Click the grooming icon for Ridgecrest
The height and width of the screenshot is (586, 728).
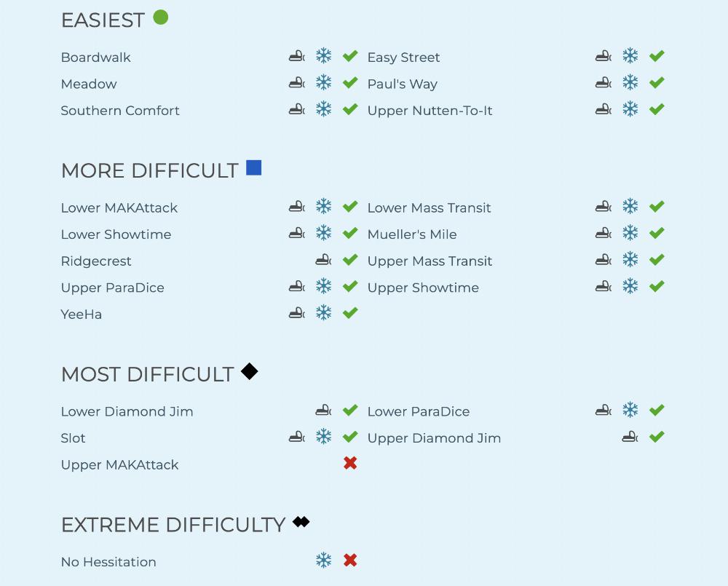(x=323, y=260)
